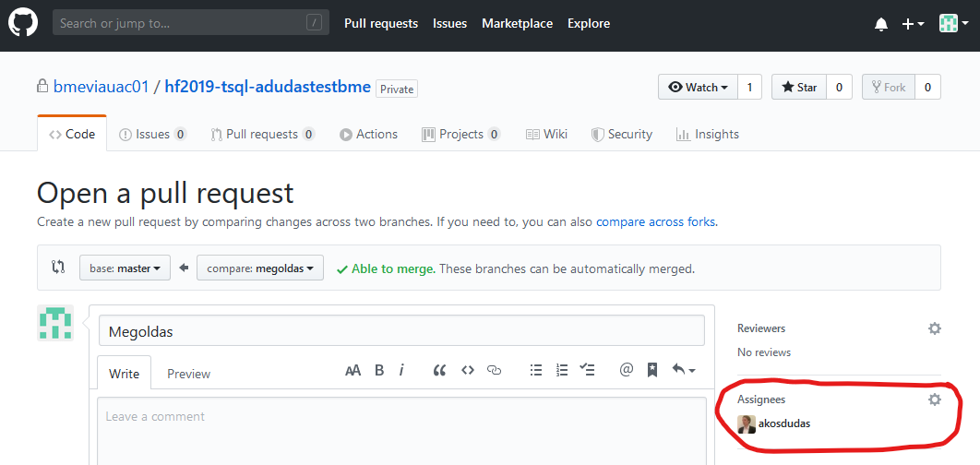The height and width of the screenshot is (465, 980).
Task: Switch to the Projects tab
Action: pyautogui.click(x=461, y=134)
